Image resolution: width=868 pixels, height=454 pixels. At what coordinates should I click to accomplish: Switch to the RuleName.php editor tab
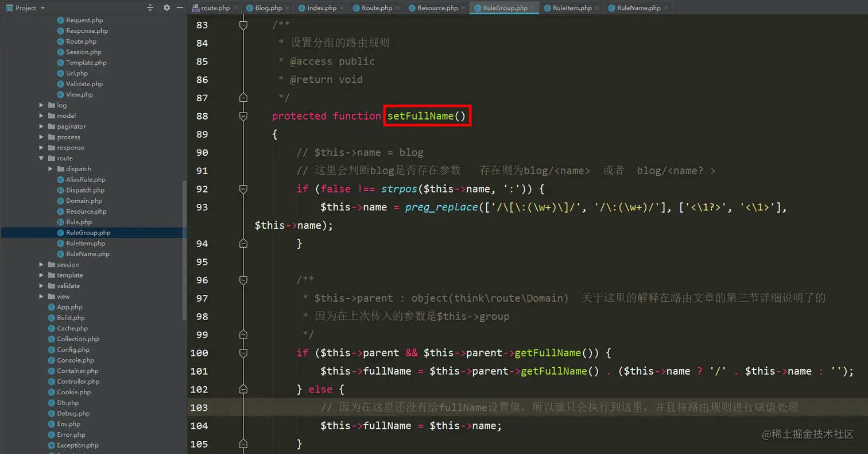click(x=638, y=8)
